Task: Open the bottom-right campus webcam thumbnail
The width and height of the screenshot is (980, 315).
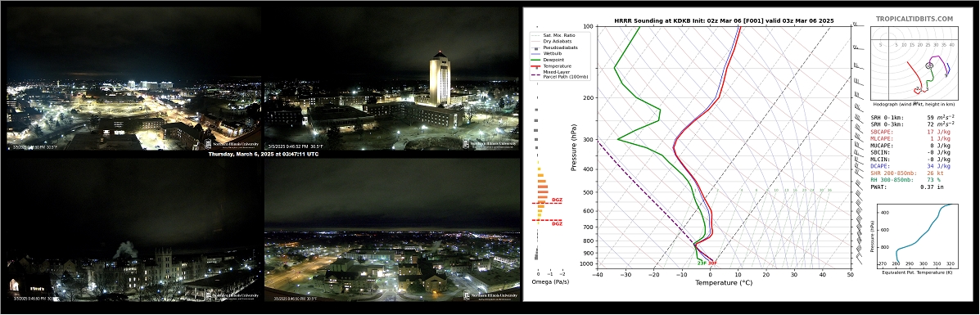Action: [x=392, y=230]
